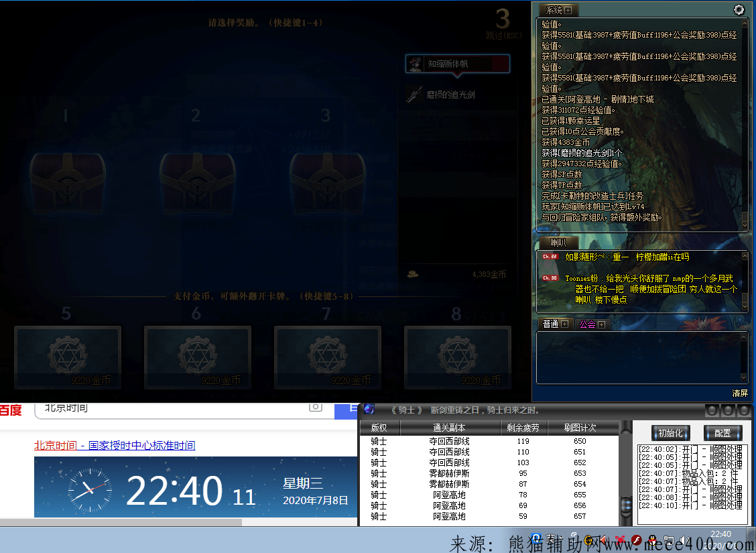Flip paid card 8 for 9220 gold
Viewport: 756px width, 553px height.
458,357
